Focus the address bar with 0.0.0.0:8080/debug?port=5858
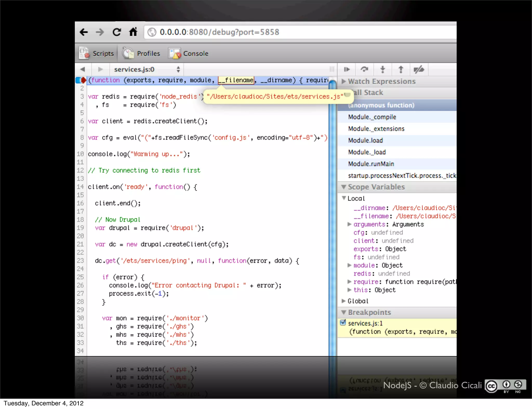This screenshot has height=409, width=532. pyautogui.click(x=300, y=32)
